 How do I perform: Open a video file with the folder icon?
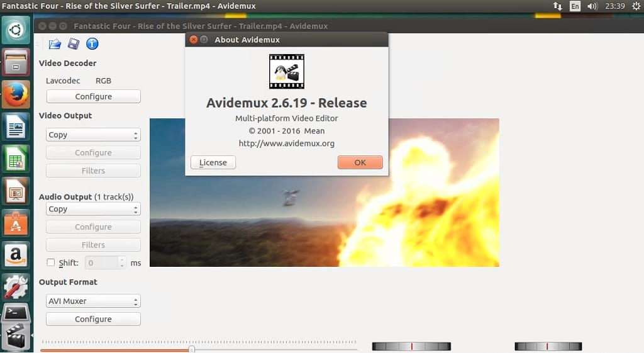[55, 43]
